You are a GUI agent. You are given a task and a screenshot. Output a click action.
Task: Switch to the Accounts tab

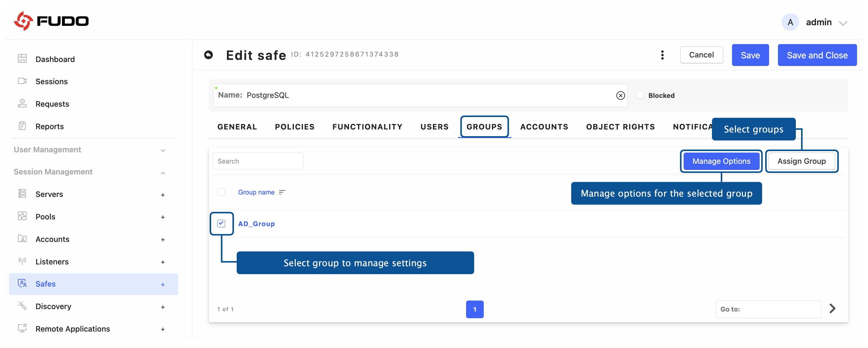(544, 127)
